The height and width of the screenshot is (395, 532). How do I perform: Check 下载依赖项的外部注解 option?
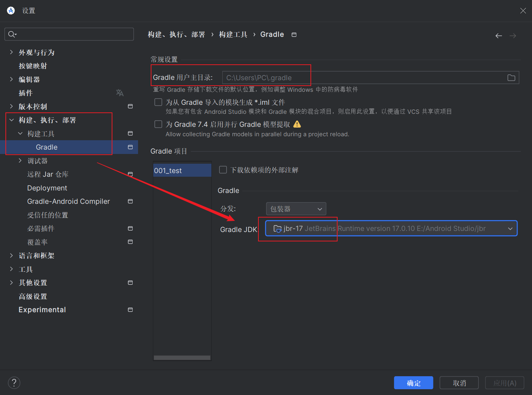223,169
